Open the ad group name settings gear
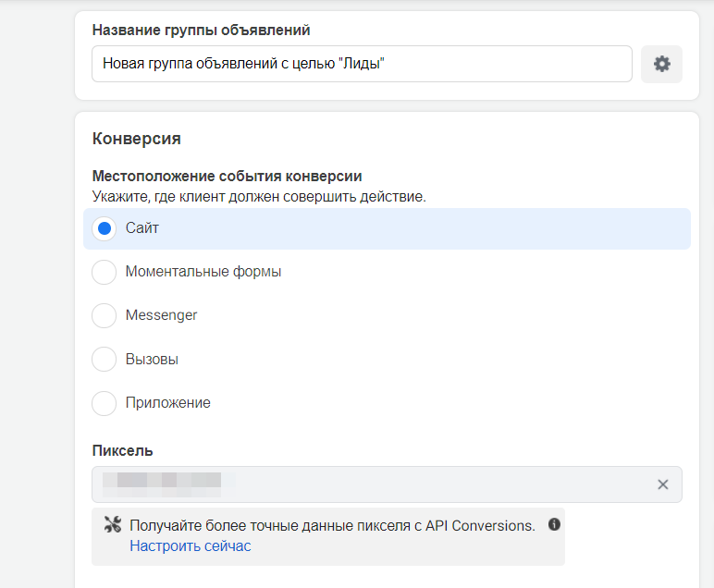Image resolution: width=714 pixels, height=588 pixels. click(661, 64)
